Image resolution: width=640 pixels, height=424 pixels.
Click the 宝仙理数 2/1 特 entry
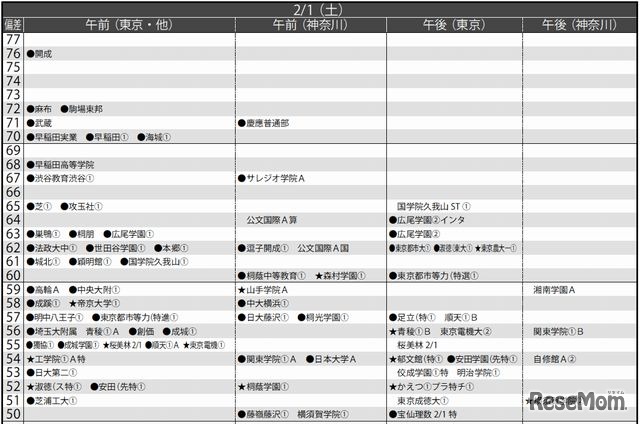coord(423,415)
